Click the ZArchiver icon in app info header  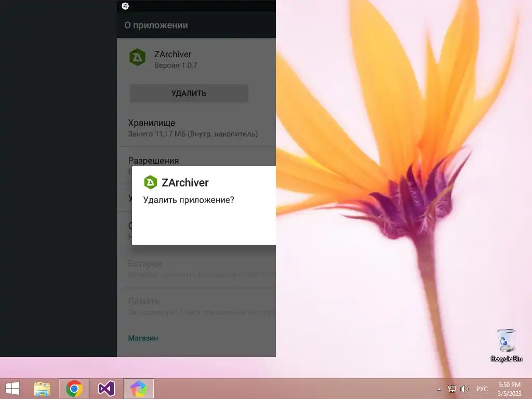137,57
